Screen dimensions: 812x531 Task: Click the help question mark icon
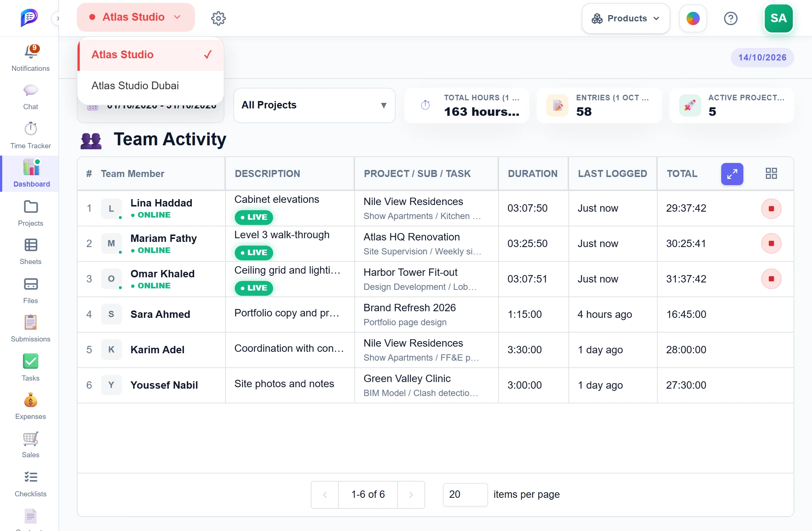(x=731, y=18)
